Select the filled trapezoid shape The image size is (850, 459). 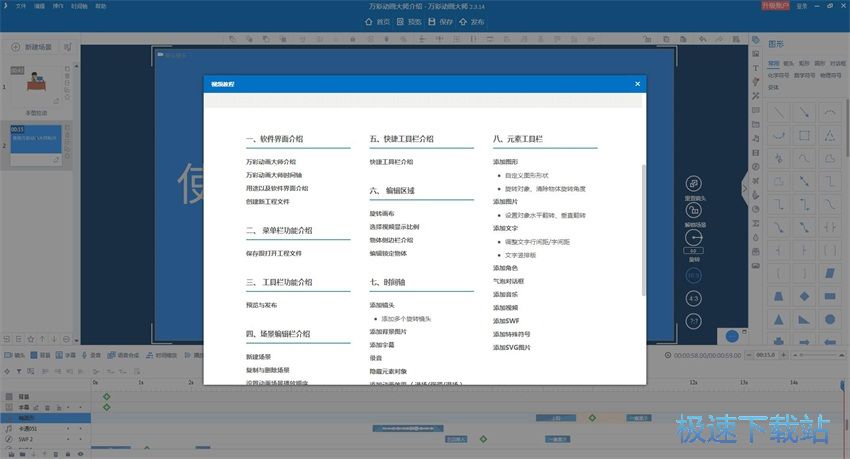[x=779, y=296]
